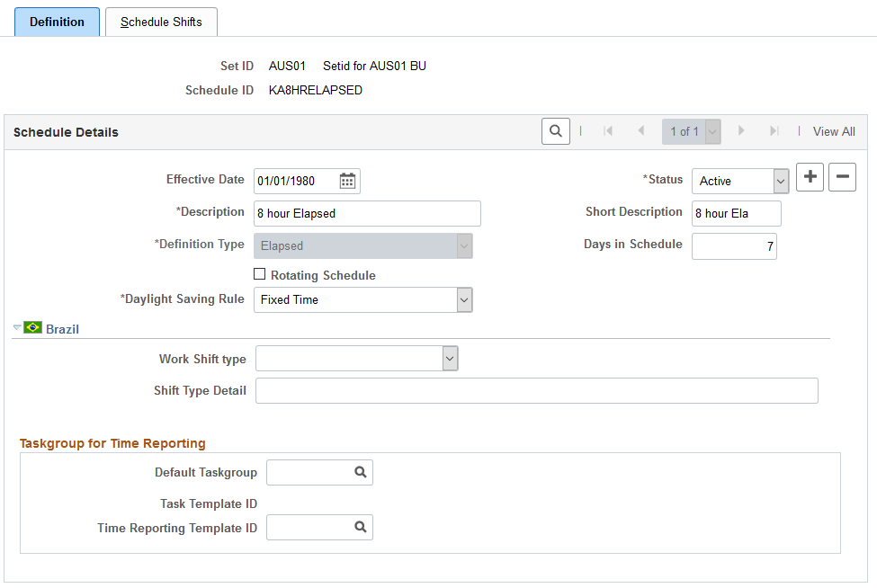
Task: Enable the Rotating Schedule checkbox
Action: point(260,275)
